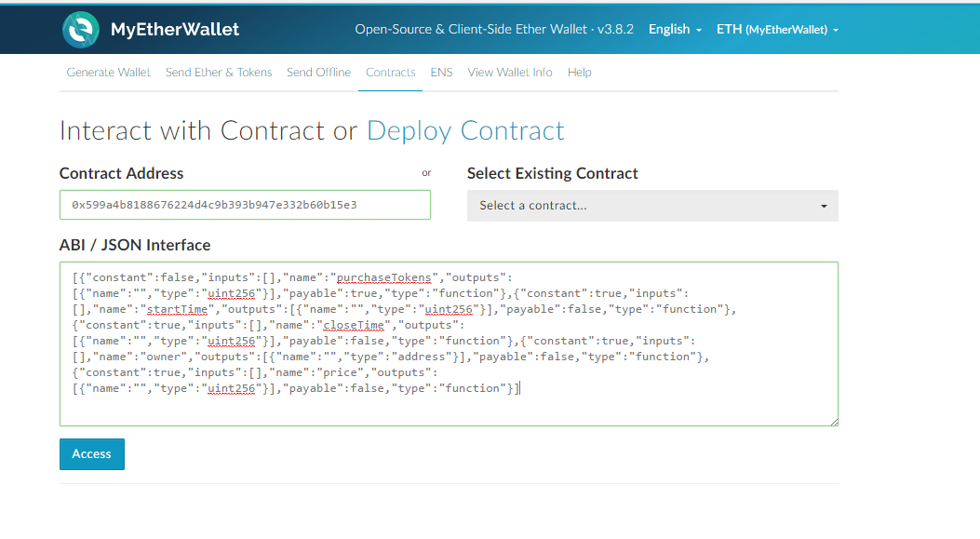Viewport: 980px width, 539px height.
Task: Expand the Select a contract dropdown
Action: (x=651, y=206)
